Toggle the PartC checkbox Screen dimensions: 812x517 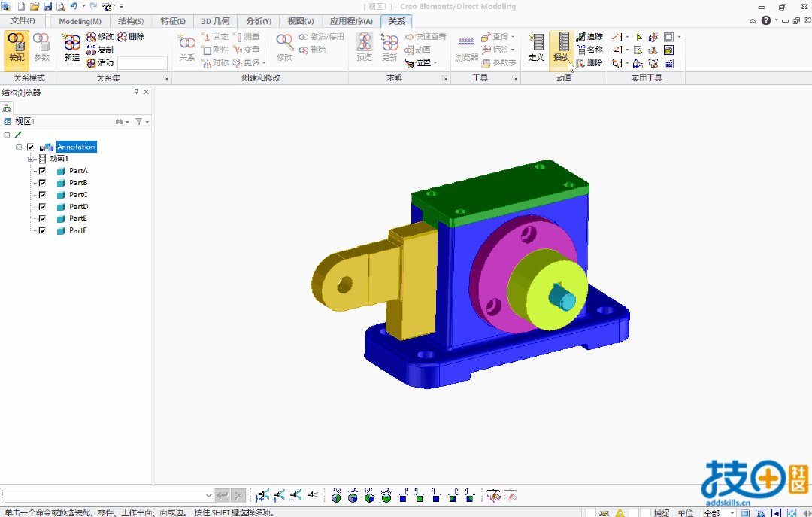click(42, 194)
